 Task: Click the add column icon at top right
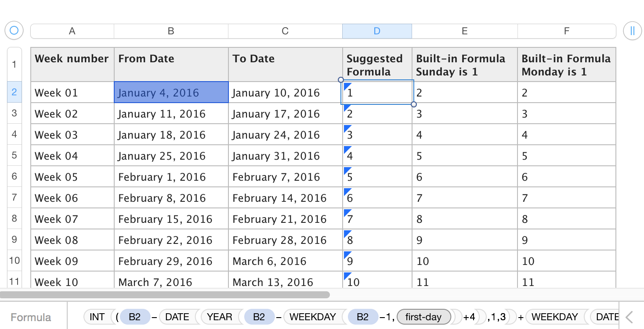pos(632,31)
